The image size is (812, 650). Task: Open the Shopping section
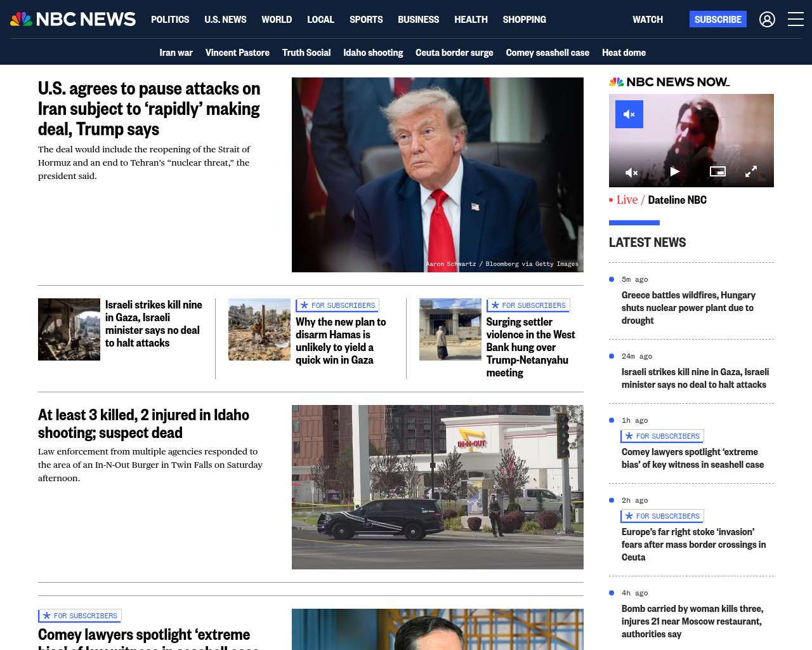pos(524,20)
